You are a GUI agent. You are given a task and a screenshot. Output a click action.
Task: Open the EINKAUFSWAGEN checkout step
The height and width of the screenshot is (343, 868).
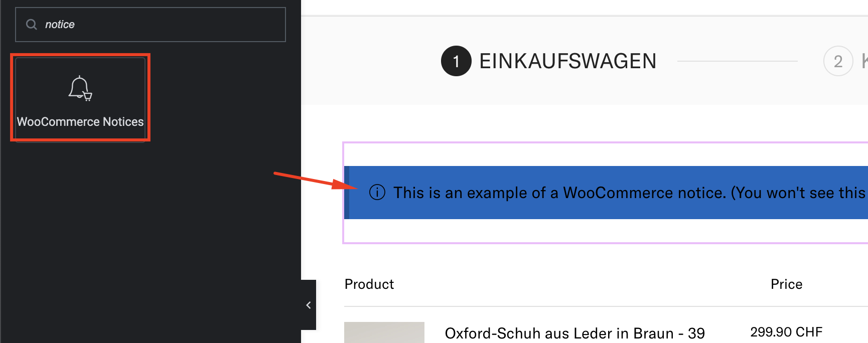(567, 61)
